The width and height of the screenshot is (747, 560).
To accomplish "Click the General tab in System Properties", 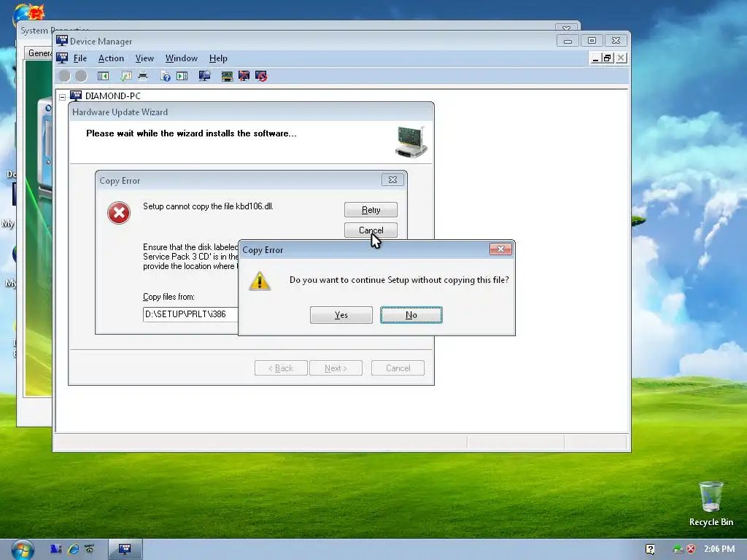I will [39, 52].
